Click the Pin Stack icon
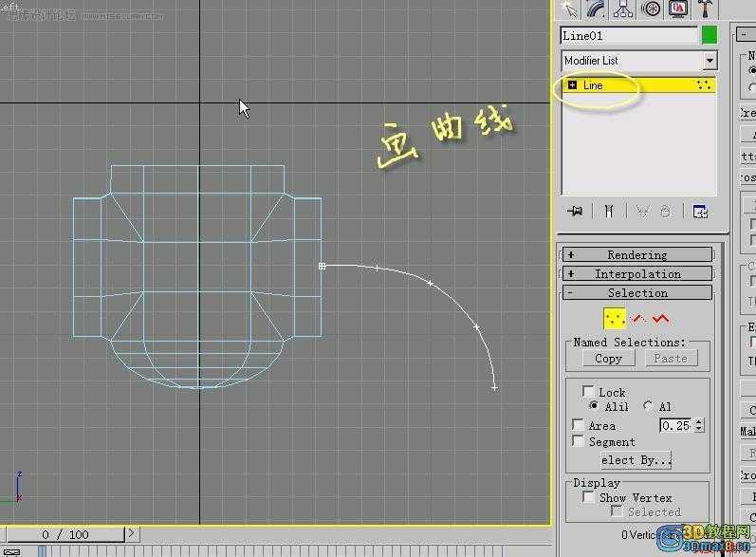 [575, 212]
